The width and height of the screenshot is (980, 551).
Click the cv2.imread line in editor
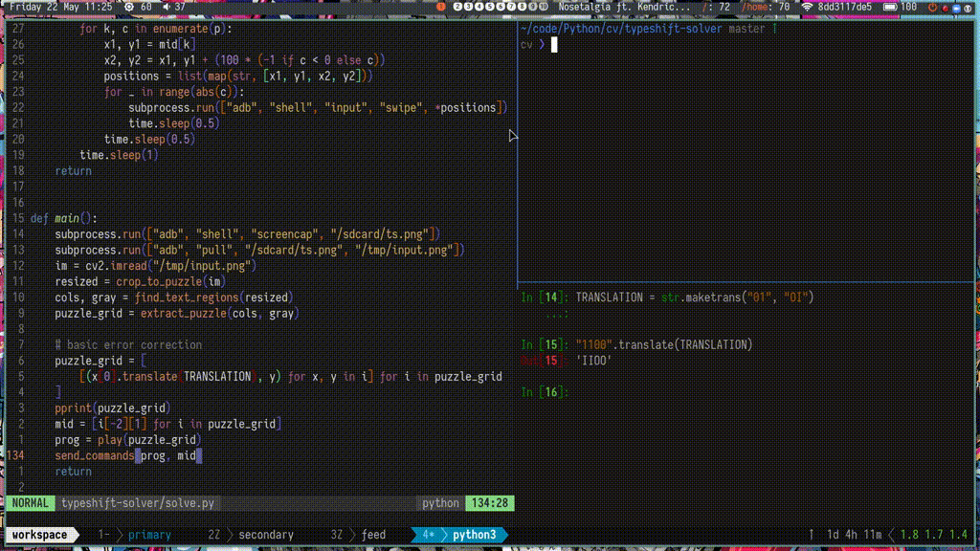tap(156, 266)
